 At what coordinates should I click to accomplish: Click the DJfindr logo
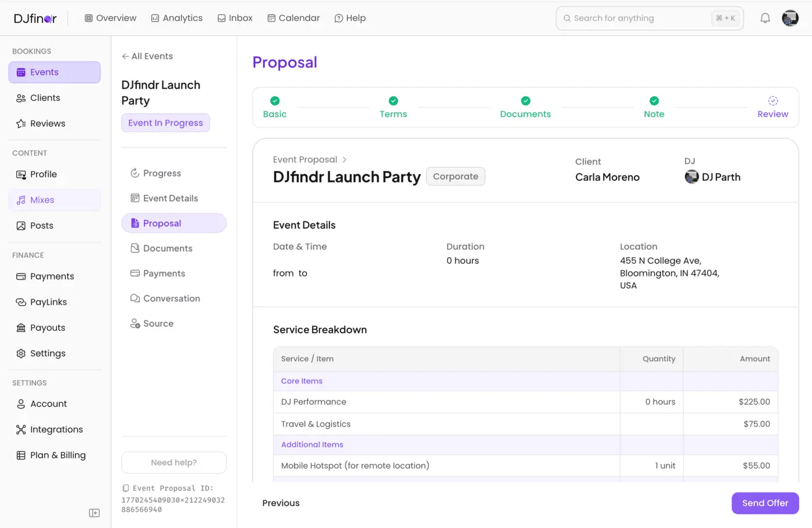click(35, 18)
